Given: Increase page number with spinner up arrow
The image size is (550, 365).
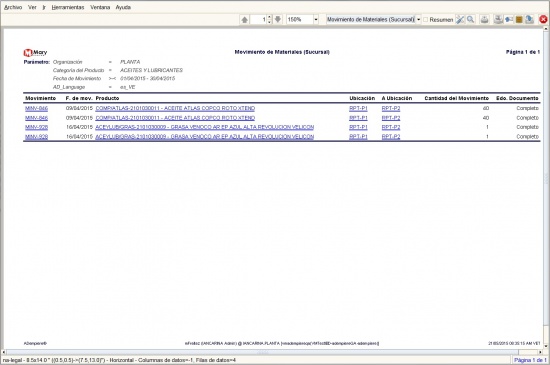Looking at the screenshot, I should point(269,17).
